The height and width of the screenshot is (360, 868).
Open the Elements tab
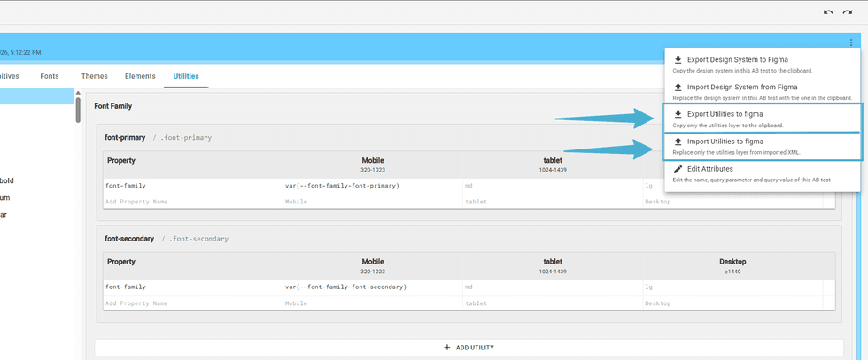[140, 76]
